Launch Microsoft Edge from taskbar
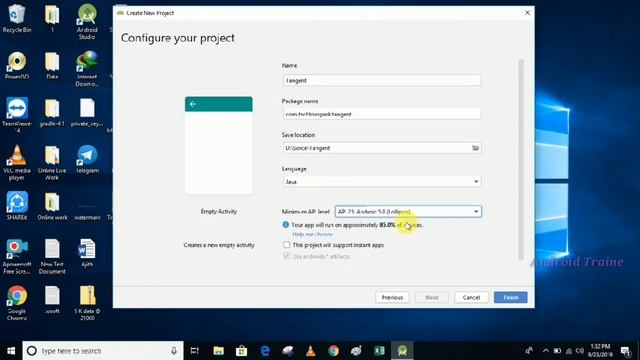The width and height of the screenshot is (640, 360). [264, 351]
